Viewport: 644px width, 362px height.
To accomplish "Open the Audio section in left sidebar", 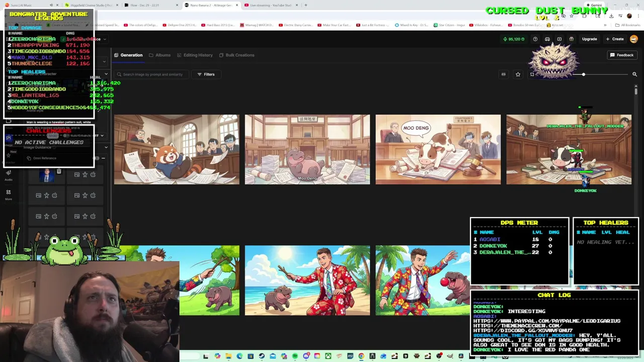I will 9,175.
